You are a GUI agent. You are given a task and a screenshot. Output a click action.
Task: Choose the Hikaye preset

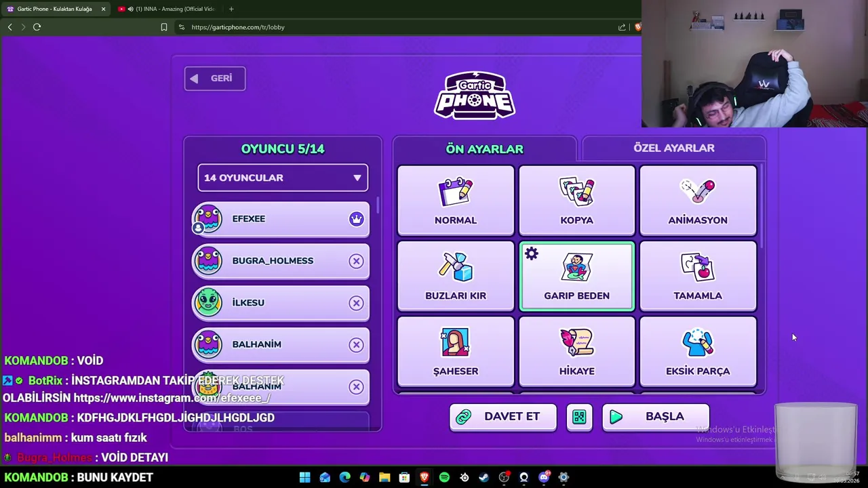coord(576,351)
